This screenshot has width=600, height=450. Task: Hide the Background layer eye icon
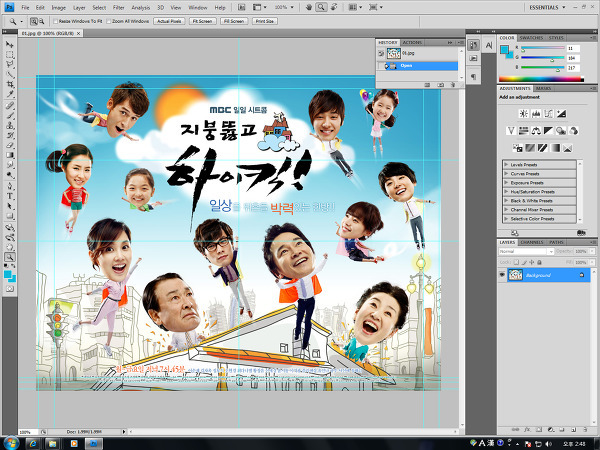(502, 275)
